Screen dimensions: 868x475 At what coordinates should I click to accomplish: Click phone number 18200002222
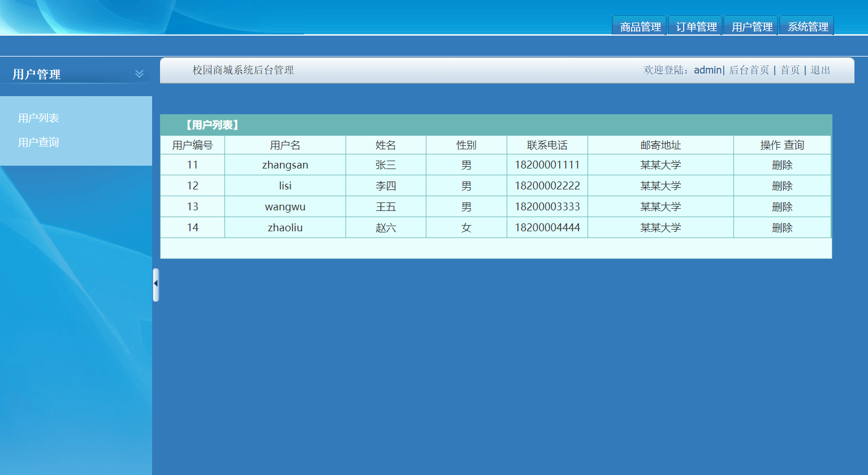(547, 186)
